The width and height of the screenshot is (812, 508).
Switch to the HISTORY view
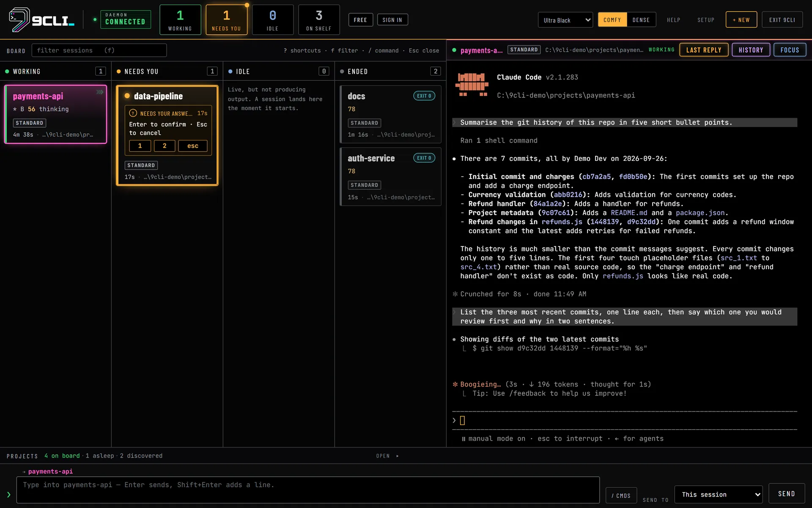751,50
